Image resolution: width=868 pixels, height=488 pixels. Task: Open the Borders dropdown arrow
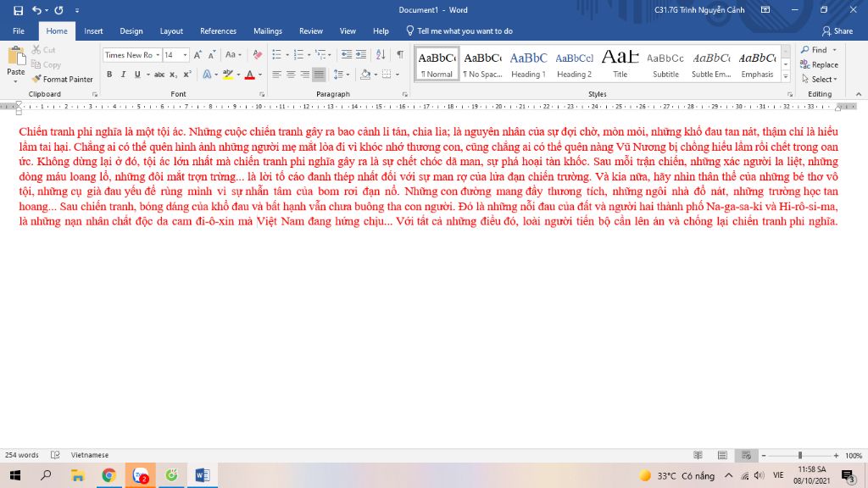point(398,75)
